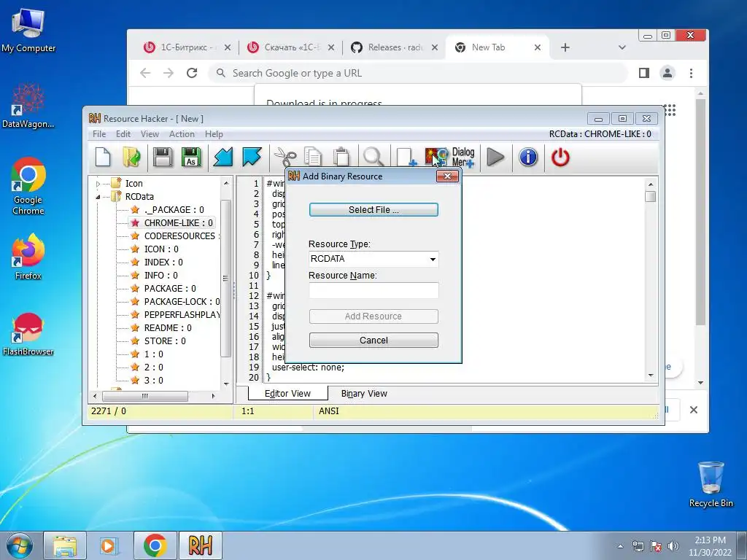This screenshot has width=747, height=560.
Task: Open Chrome's three-dot menu
Action: pyautogui.click(x=691, y=74)
